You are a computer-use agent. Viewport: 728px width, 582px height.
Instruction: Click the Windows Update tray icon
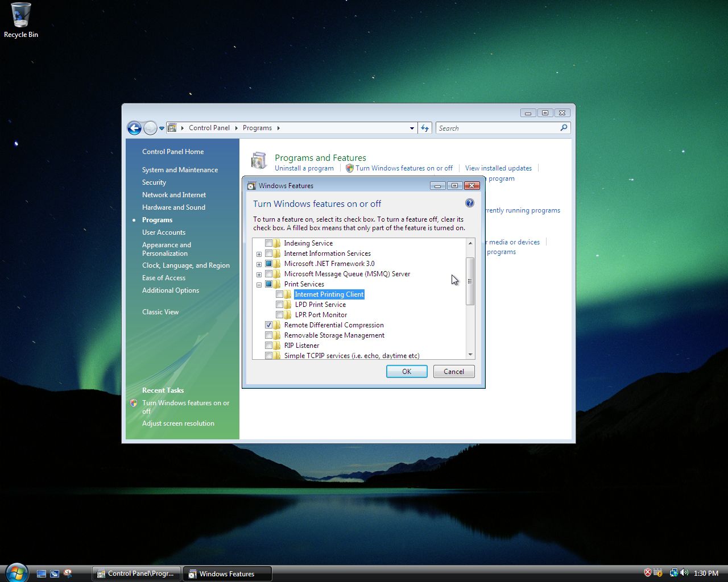pyautogui.click(x=658, y=573)
